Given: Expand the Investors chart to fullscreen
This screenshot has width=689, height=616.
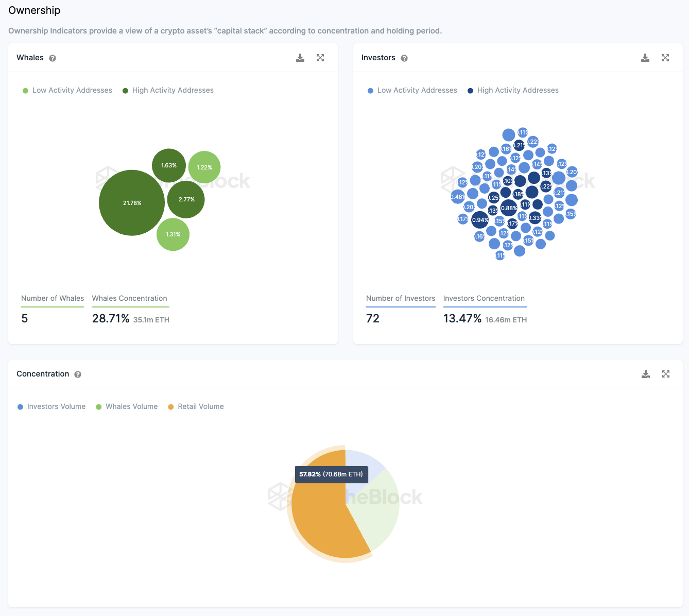Looking at the screenshot, I should click(665, 58).
